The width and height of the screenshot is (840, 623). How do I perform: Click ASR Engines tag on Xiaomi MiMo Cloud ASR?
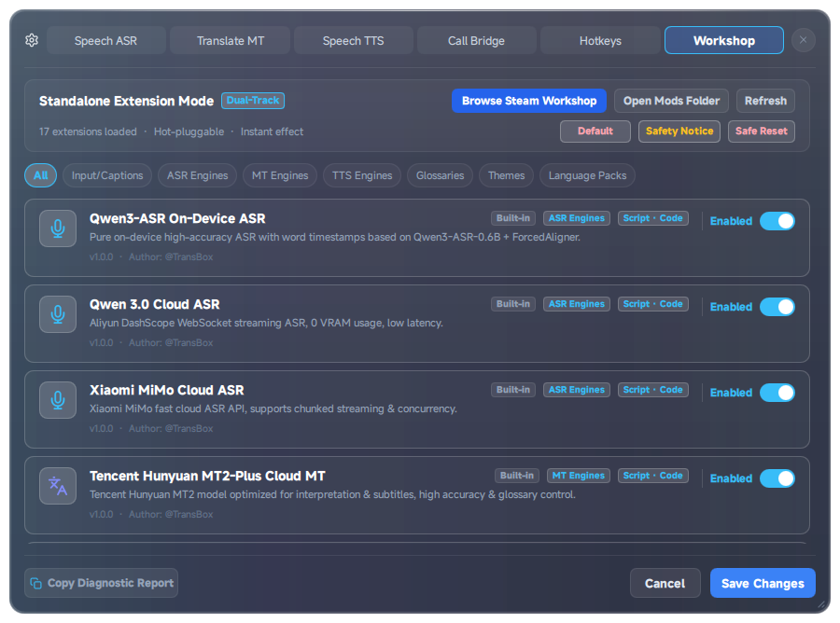[x=577, y=390]
